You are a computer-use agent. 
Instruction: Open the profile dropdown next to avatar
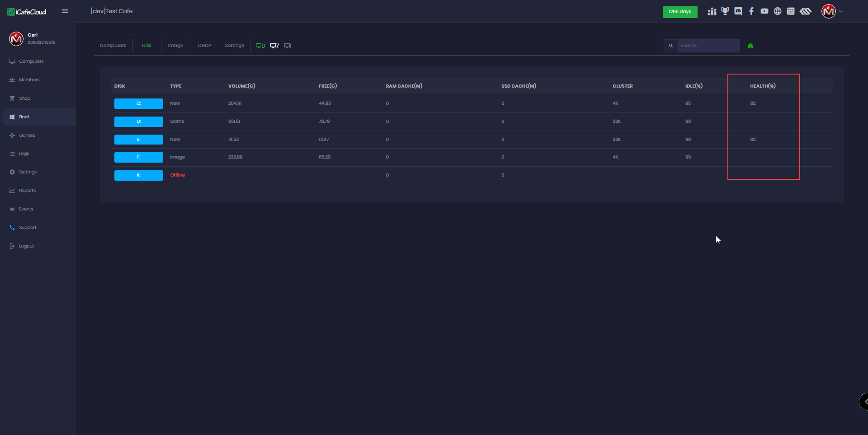tap(840, 11)
